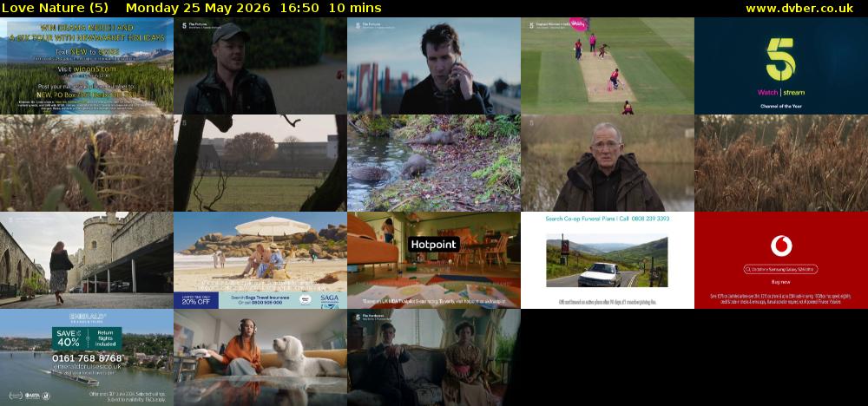Click the otters by the water thumbnail
The height and width of the screenshot is (406, 868).
pyautogui.click(x=434, y=163)
